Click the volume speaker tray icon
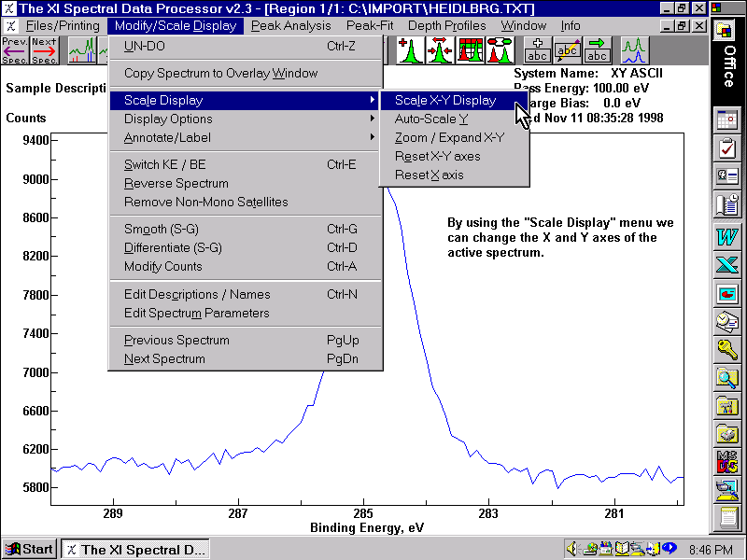 coord(573,549)
